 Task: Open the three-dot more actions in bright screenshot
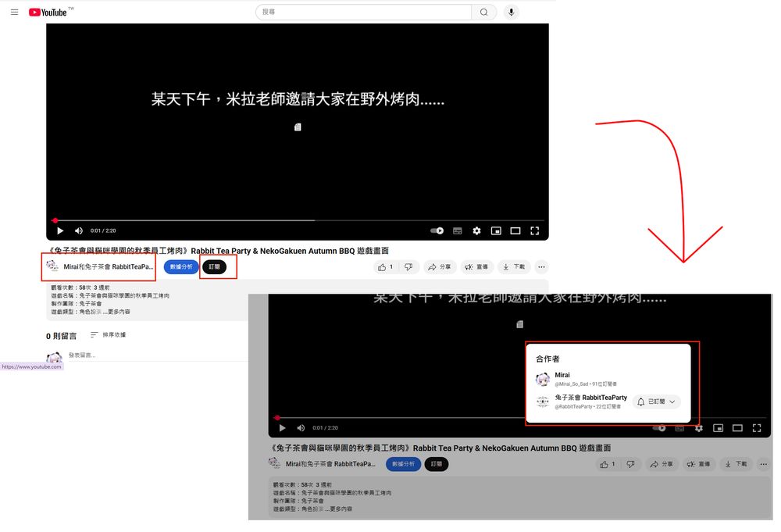pos(541,267)
